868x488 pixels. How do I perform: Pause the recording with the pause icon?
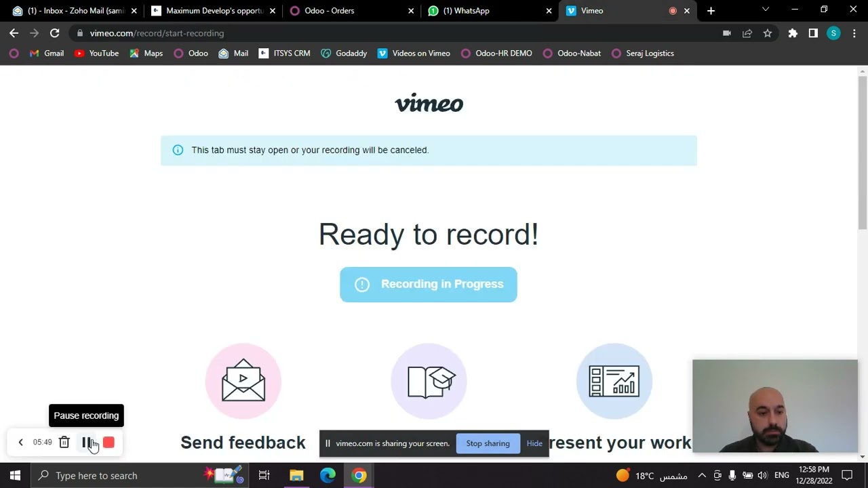pos(86,443)
